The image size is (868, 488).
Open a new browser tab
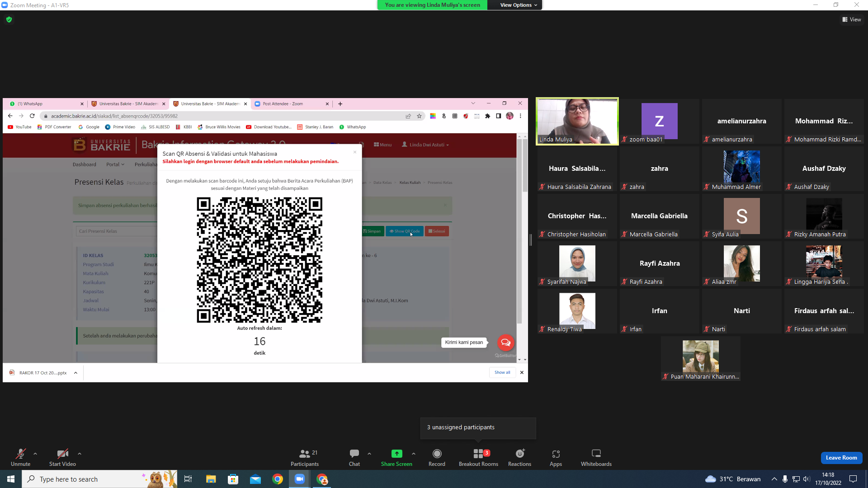[340, 104]
